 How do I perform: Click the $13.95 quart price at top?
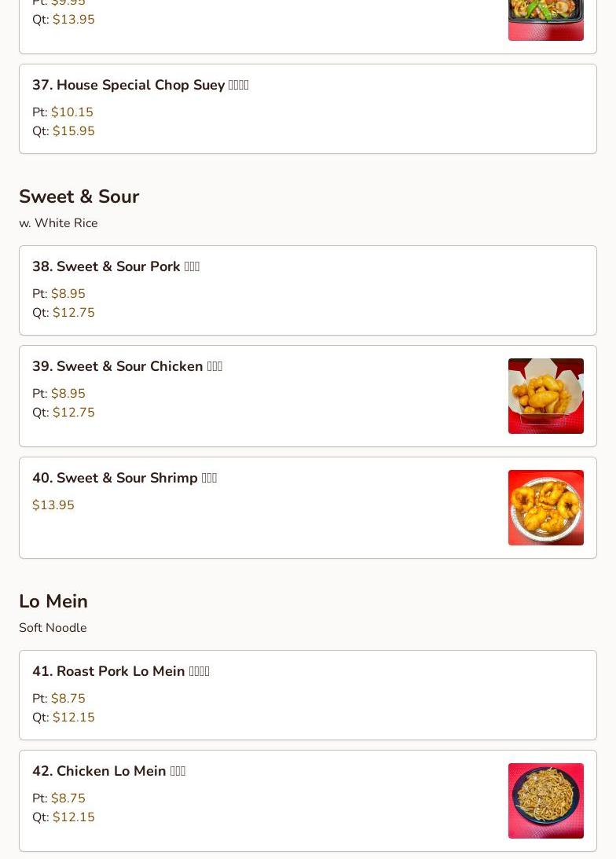(x=73, y=20)
